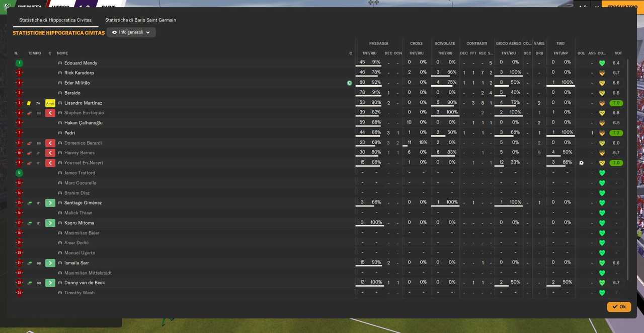Screen dimensions: 644x333
Task: Sort by the Nome column header
Action: tap(62, 53)
